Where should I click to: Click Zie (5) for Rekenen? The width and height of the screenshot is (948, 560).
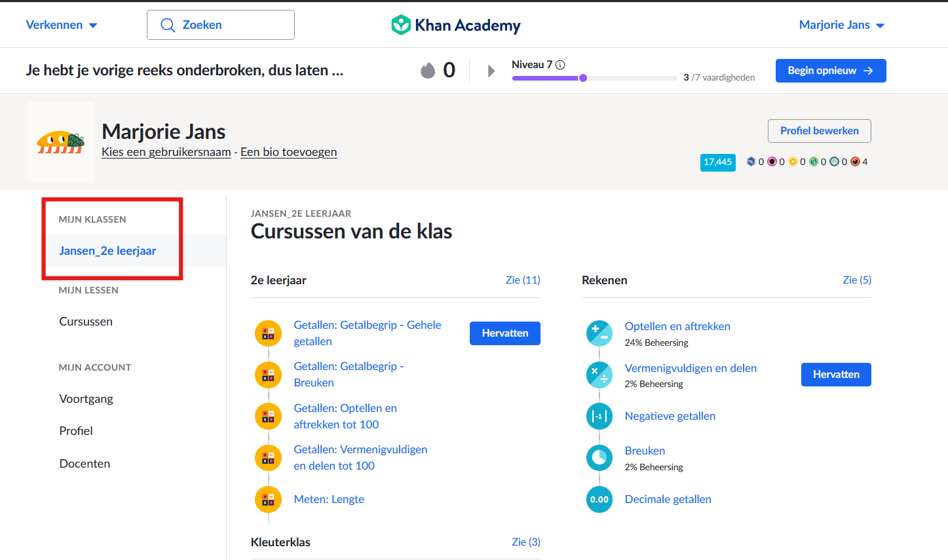(x=857, y=280)
